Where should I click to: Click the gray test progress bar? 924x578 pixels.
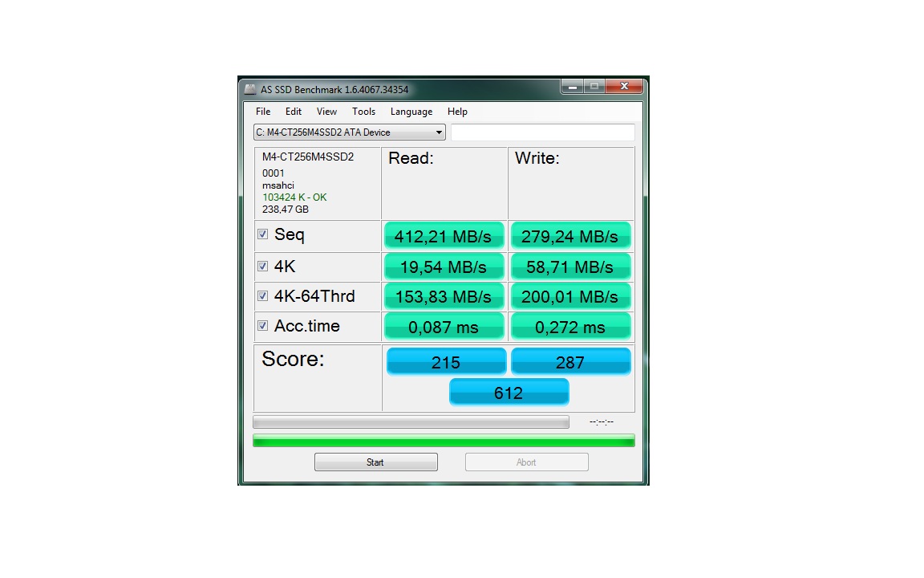point(411,421)
